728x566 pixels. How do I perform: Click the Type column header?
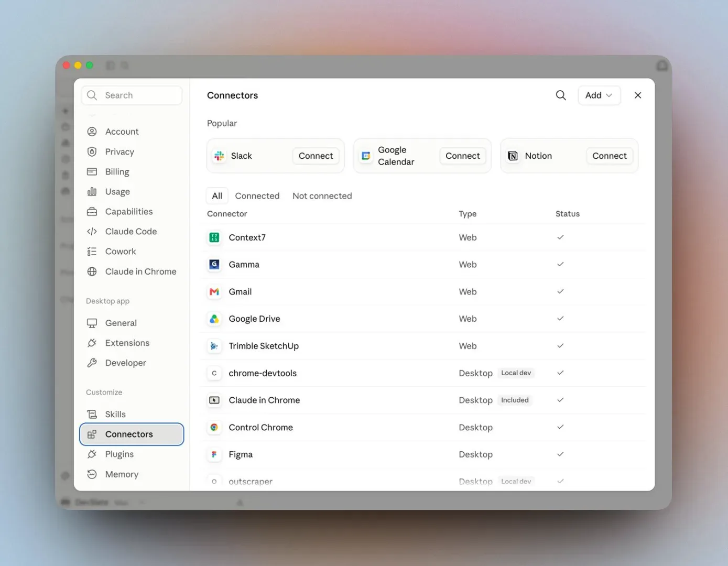click(468, 214)
